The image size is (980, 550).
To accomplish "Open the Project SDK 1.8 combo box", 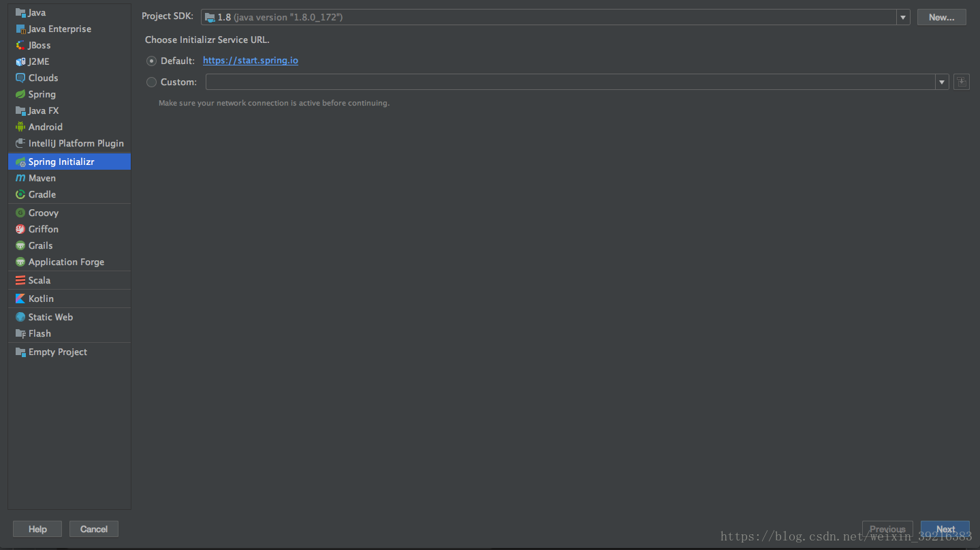I will 555,18.
